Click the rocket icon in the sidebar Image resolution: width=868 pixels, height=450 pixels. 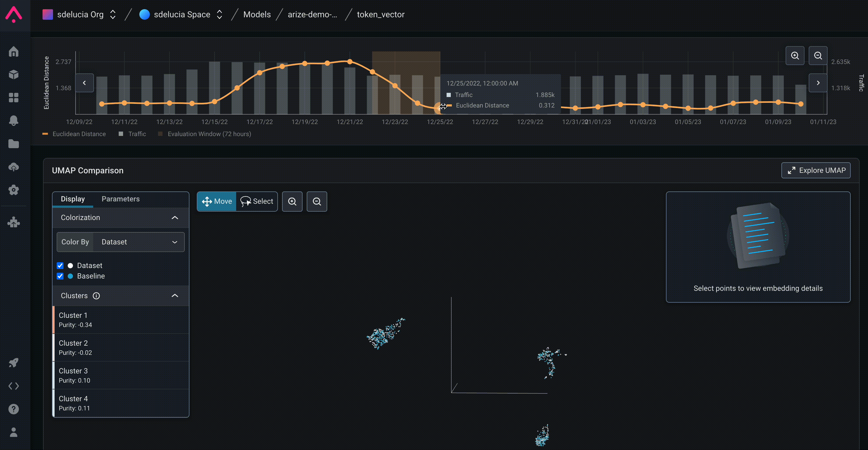click(13, 363)
